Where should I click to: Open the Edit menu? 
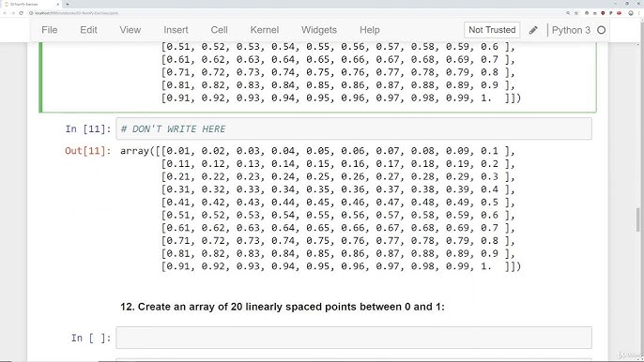[x=88, y=30]
